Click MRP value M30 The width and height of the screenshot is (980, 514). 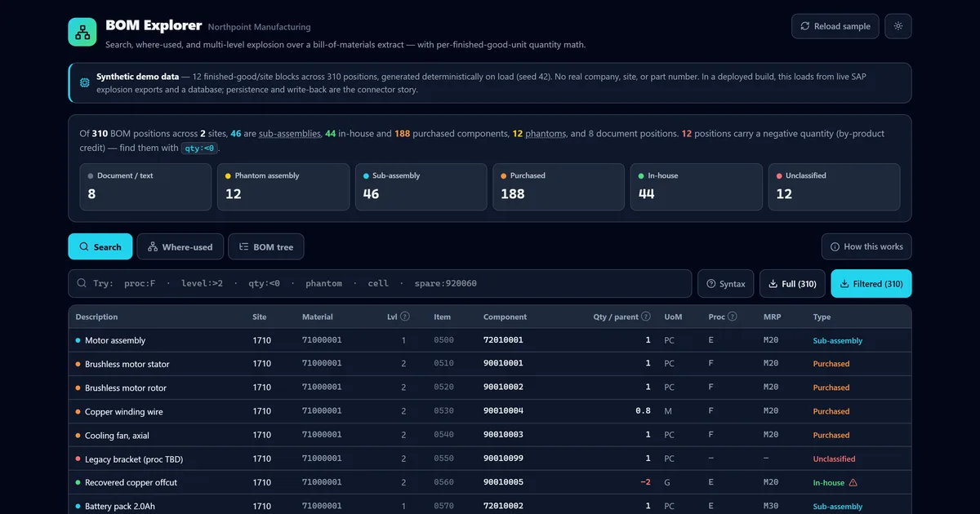(x=771, y=506)
